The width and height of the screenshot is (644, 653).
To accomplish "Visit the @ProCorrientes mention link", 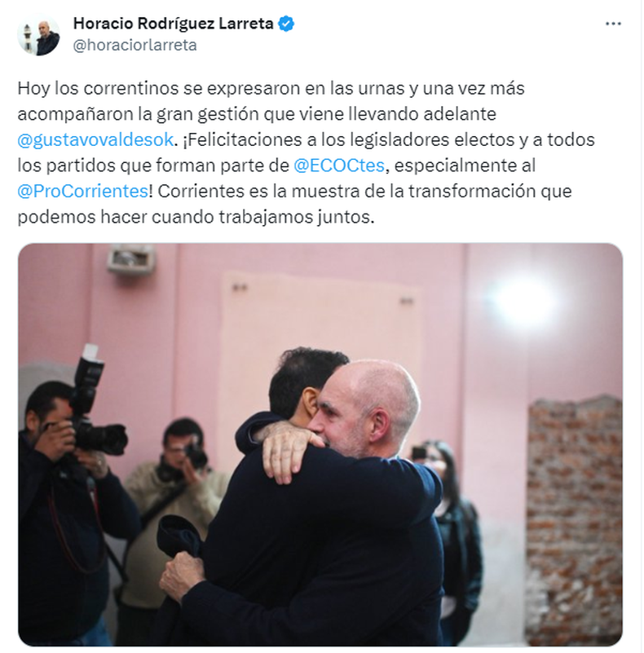I will pyautogui.click(x=82, y=192).
